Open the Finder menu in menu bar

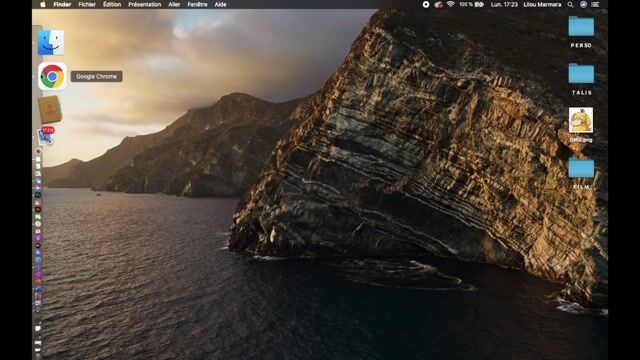(62, 4)
